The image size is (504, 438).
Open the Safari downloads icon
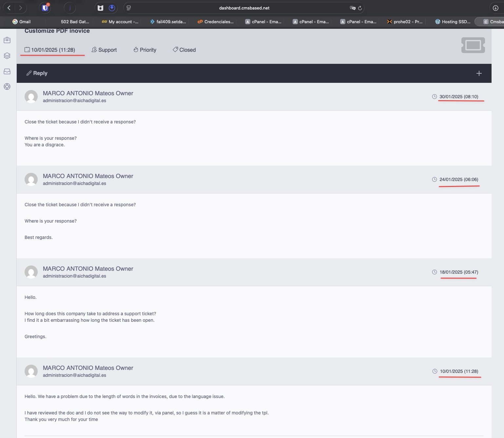pyautogui.click(x=495, y=8)
